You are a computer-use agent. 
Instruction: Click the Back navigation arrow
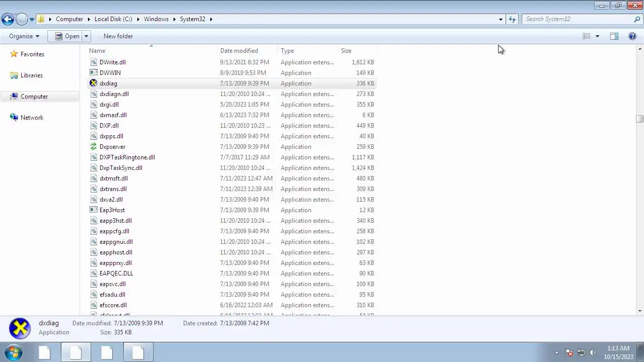coord(8,19)
